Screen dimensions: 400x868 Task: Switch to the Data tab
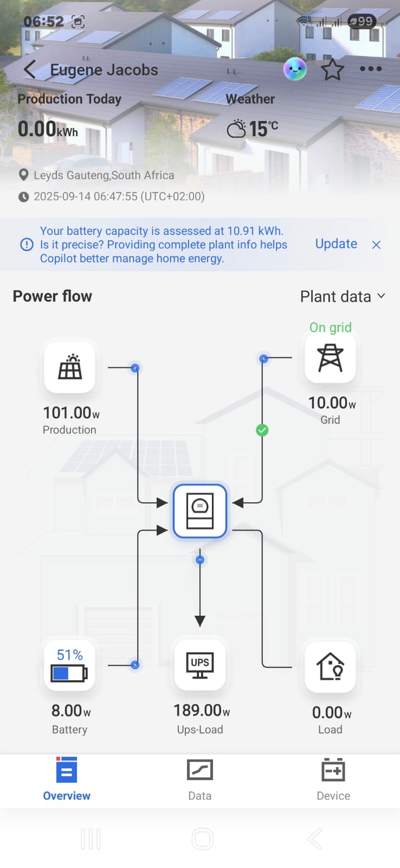pos(199,779)
